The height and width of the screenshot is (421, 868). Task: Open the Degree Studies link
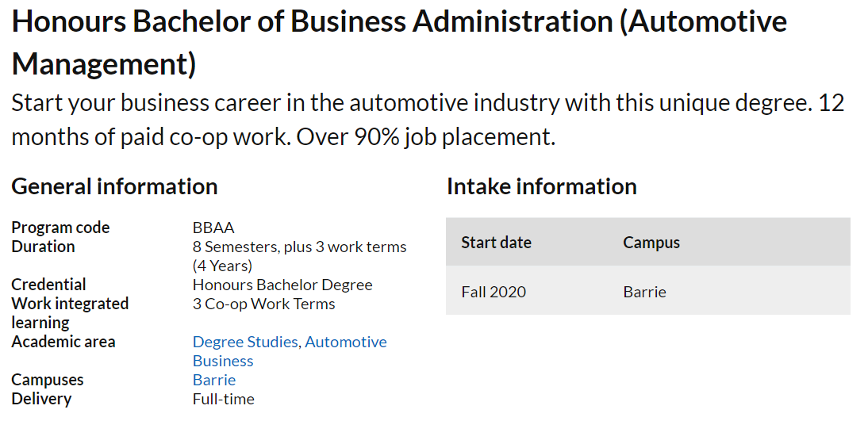245,342
